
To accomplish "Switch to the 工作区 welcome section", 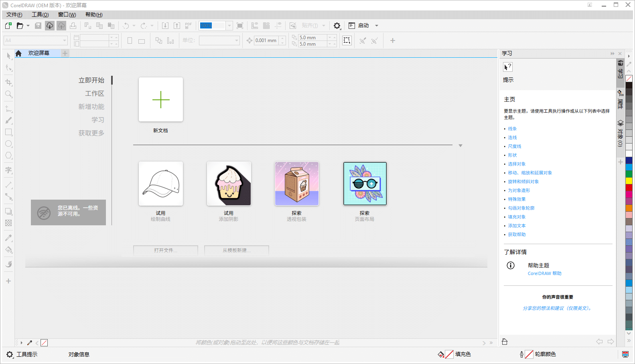I will pos(94,93).
